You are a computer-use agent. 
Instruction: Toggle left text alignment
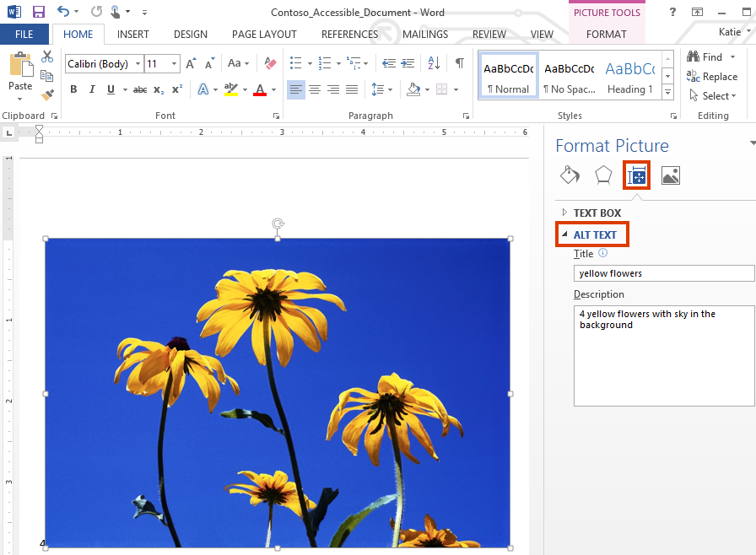coord(295,89)
